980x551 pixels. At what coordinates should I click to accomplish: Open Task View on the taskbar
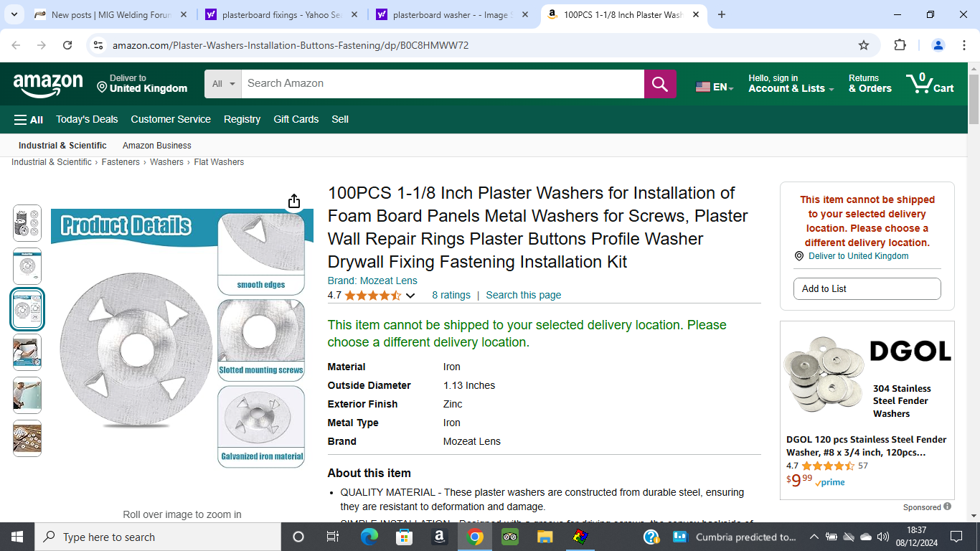coord(332,537)
